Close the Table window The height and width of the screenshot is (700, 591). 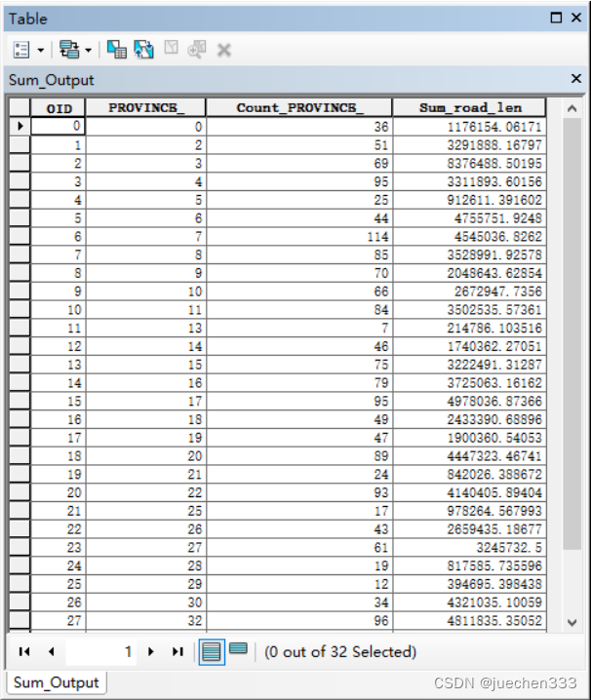coord(576,18)
